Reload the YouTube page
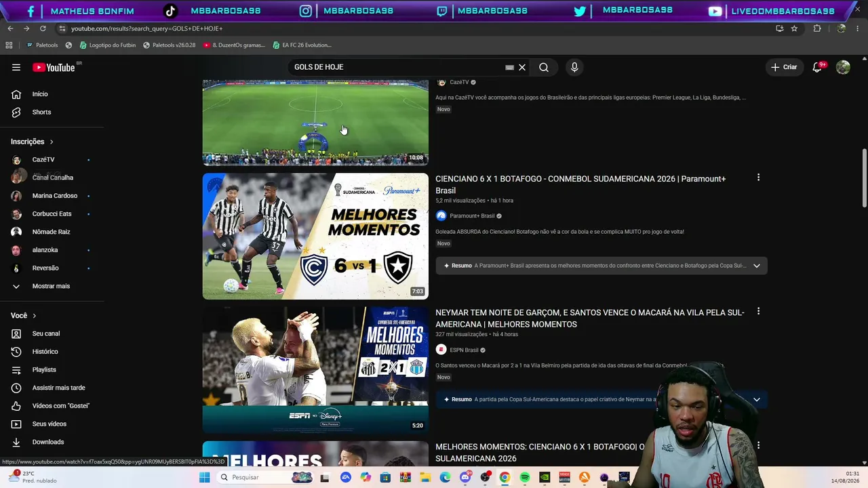 click(43, 28)
